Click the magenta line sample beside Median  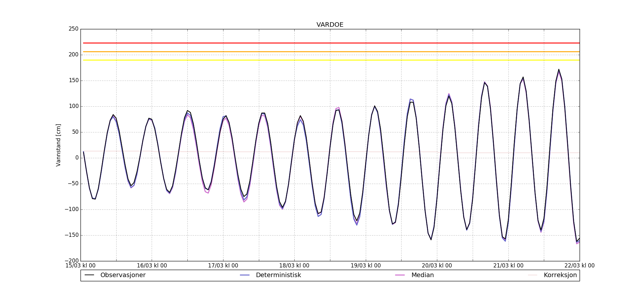[400, 275]
